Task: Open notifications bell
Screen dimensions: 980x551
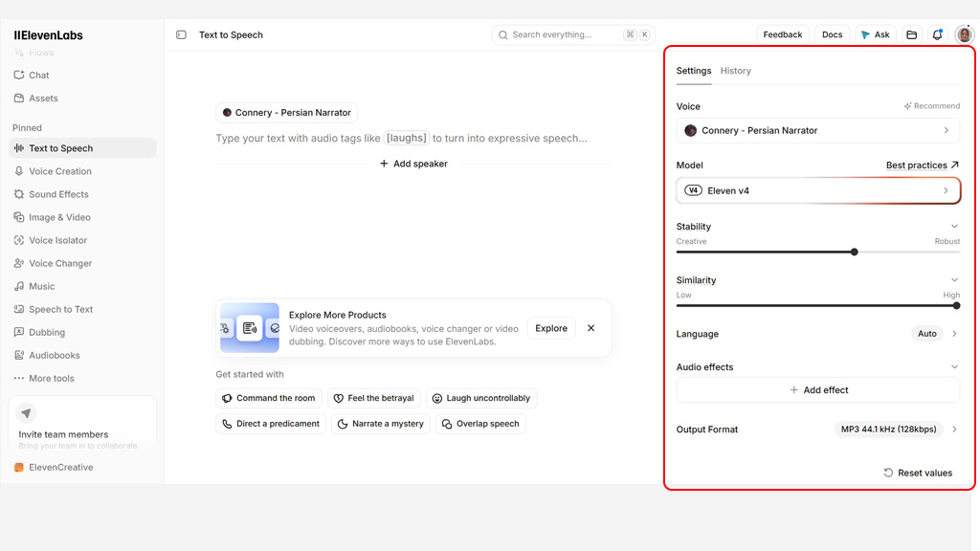Action: pyautogui.click(x=938, y=35)
